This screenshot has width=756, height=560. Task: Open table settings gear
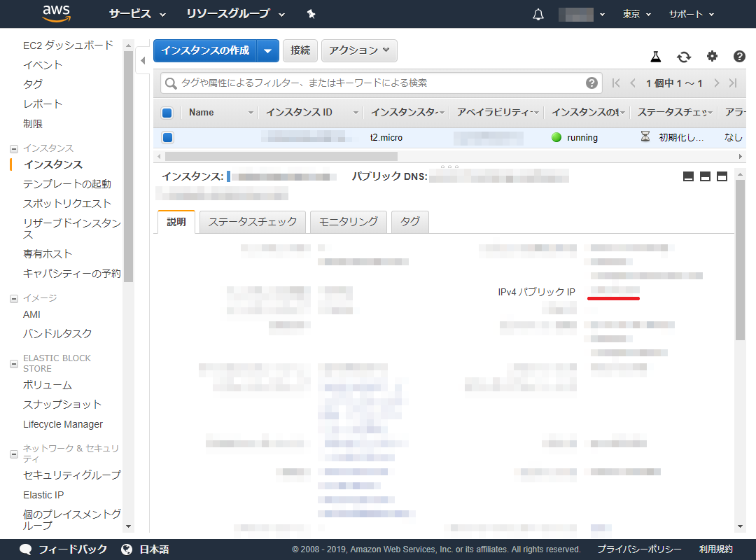pos(712,57)
